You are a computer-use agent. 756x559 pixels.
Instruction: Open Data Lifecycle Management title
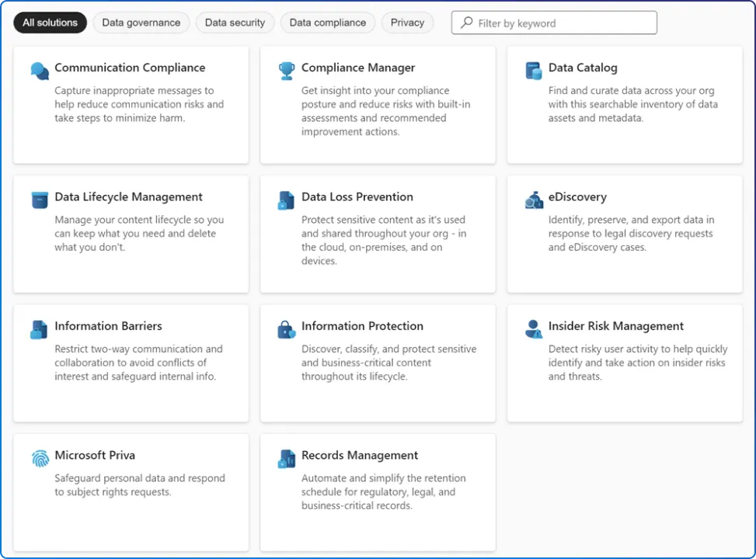click(x=128, y=197)
